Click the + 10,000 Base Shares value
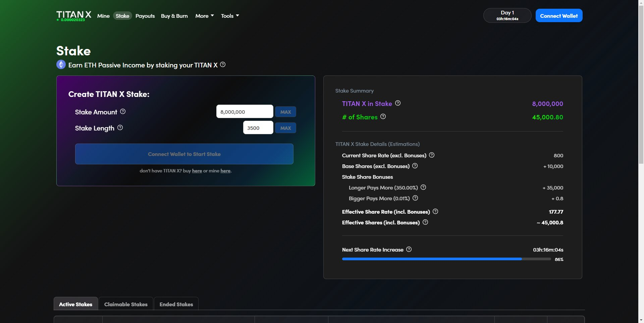 tap(553, 166)
